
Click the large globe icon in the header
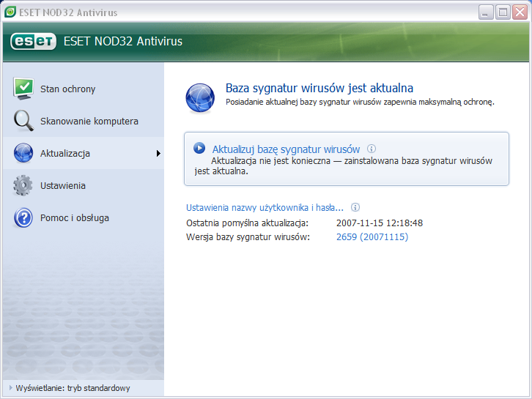click(200, 98)
